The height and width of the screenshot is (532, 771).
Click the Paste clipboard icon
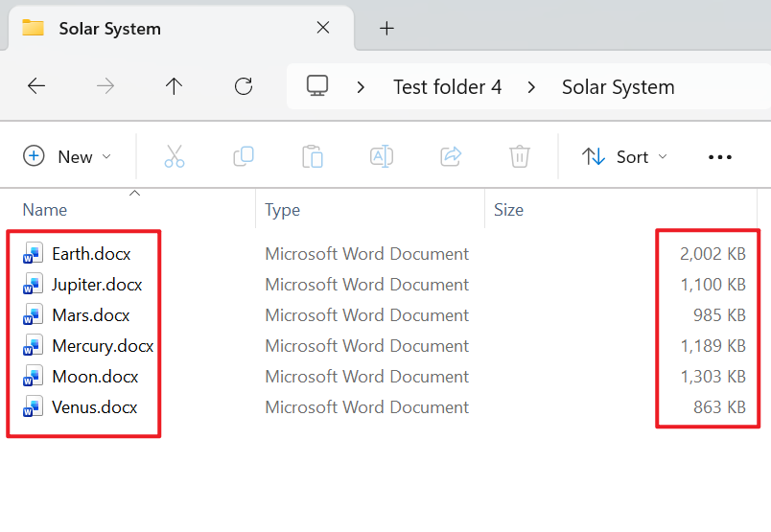point(312,156)
